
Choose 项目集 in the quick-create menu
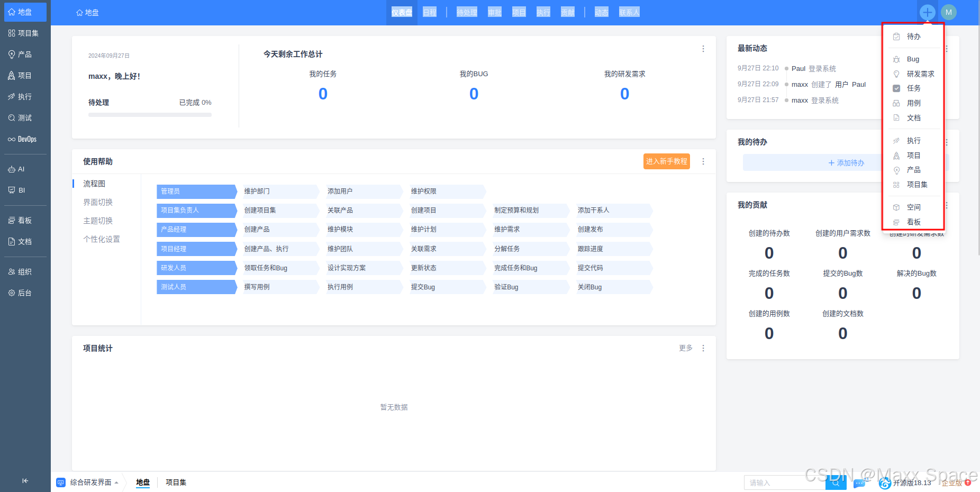[x=913, y=185]
